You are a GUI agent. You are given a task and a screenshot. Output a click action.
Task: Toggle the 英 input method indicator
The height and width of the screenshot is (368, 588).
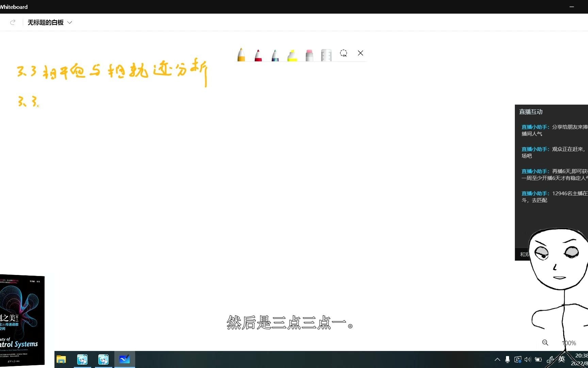561,359
